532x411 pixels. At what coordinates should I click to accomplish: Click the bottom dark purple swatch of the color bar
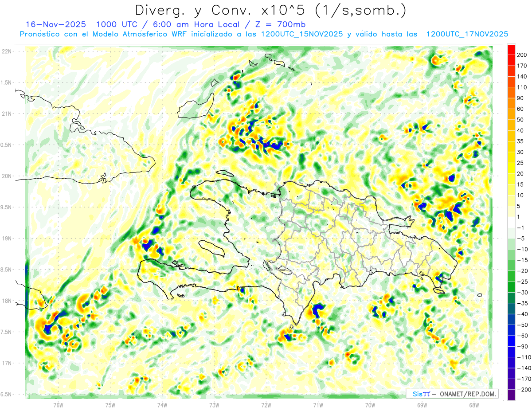click(x=511, y=395)
